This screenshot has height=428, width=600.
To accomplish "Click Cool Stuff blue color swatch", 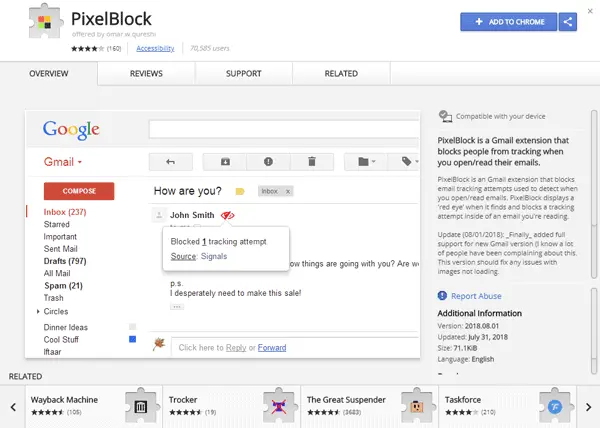I will tap(132, 339).
